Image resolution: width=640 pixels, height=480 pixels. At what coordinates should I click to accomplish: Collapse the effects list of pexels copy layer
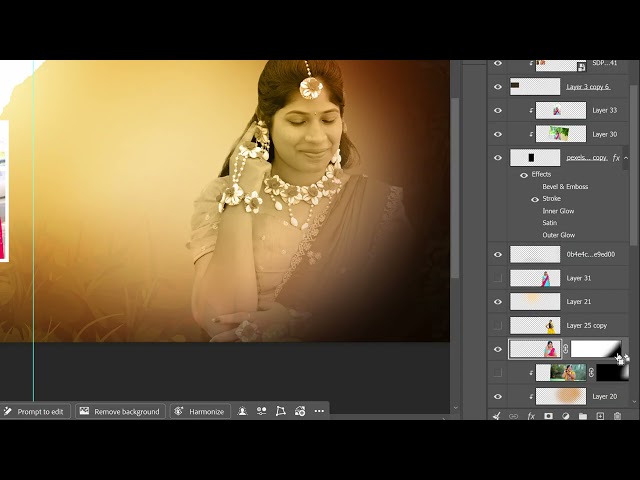[x=626, y=158]
